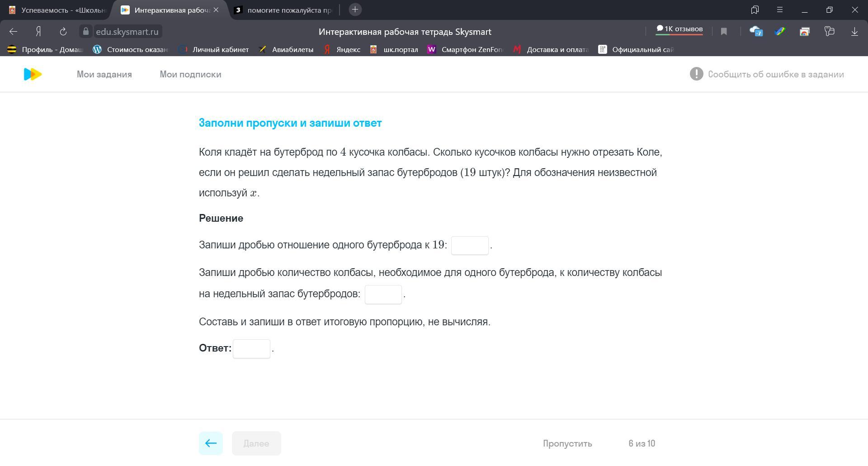Click the Далее button

pyautogui.click(x=256, y=443)
